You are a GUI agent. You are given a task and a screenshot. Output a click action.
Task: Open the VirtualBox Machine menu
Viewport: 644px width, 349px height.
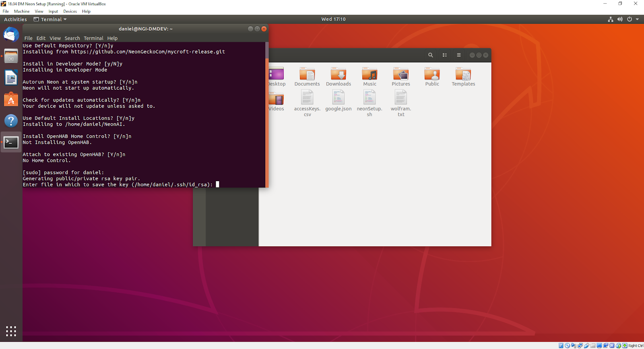[22, 11]
